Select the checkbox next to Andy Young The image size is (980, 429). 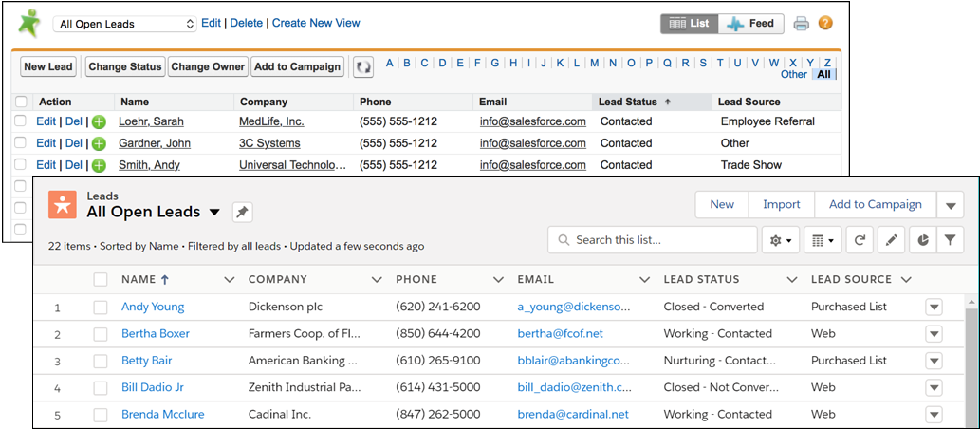point(101,308)
